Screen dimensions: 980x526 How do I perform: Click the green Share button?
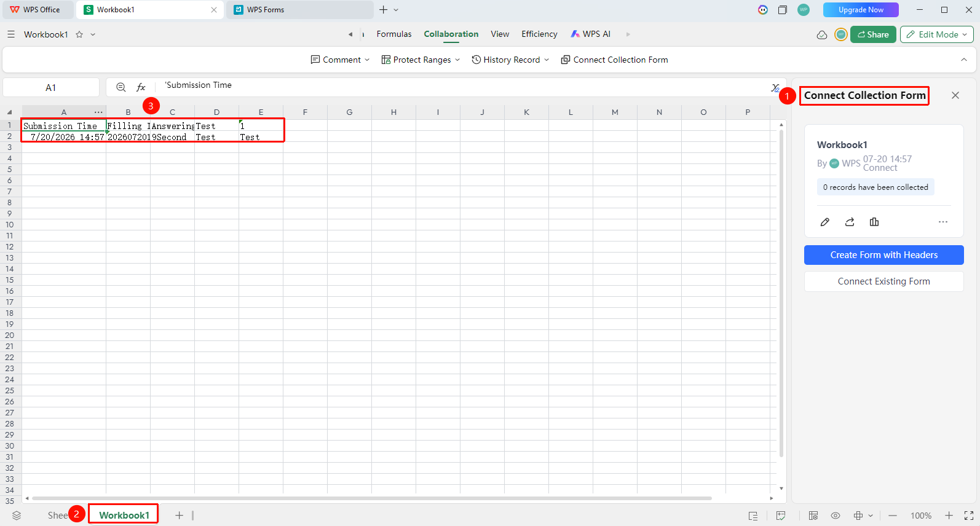coord(873,34)
